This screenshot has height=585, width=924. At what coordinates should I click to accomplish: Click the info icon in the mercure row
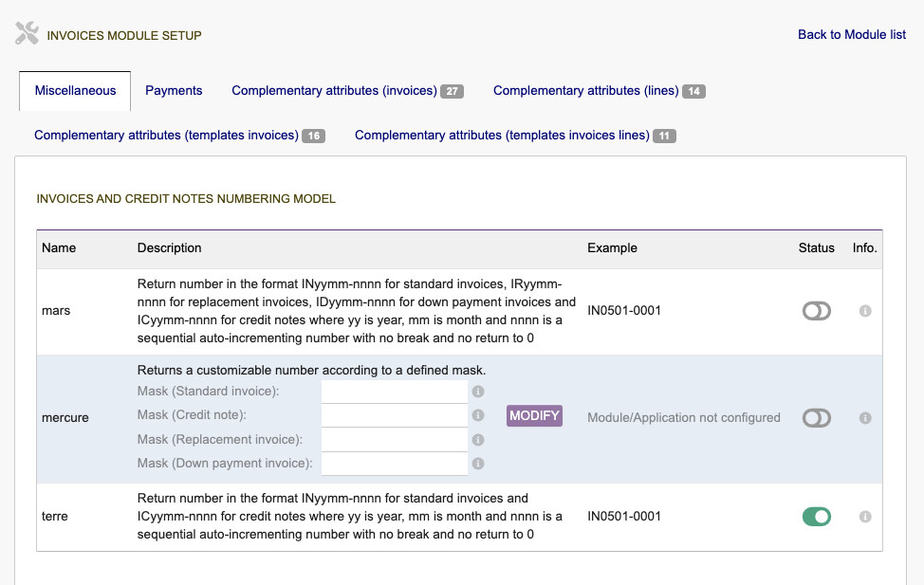coord(865,418)
